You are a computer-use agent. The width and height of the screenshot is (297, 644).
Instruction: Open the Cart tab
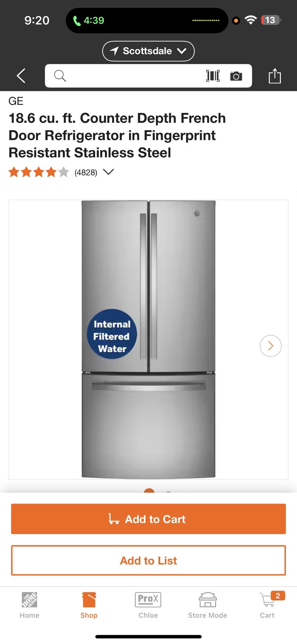(x=268, y=605)
